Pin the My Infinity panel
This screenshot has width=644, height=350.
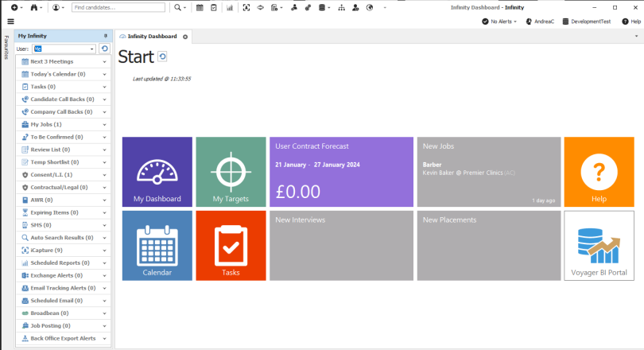106,37
